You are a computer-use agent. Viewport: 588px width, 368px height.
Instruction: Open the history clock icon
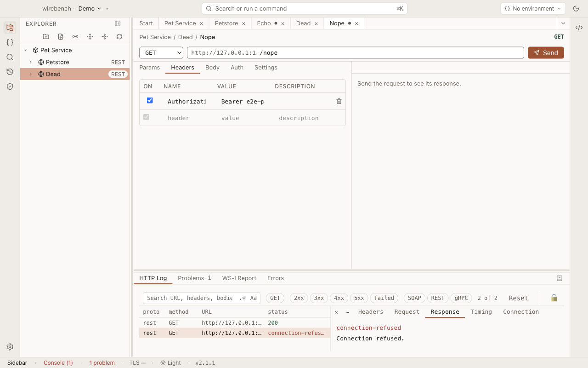click(10, 72)
